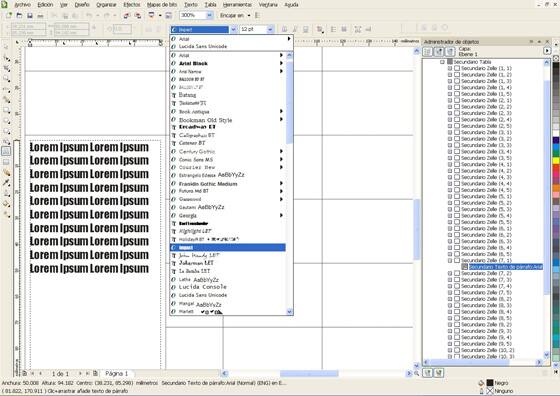Click the New document icon

(9, 15)
